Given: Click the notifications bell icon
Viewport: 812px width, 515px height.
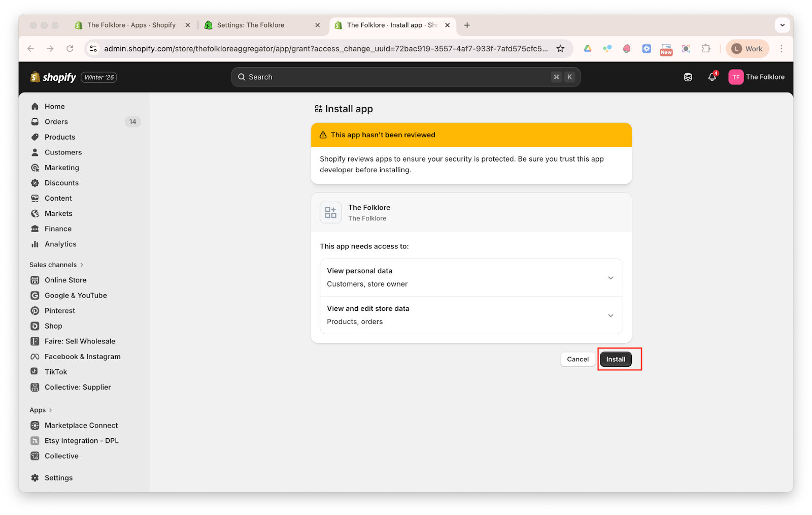Looking at the screenshot, I should tap(712, 77).
